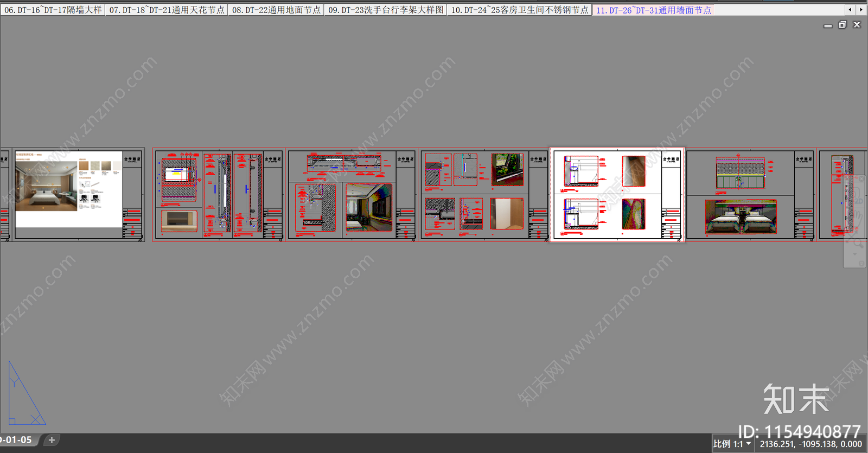The width and height of the screenshot is (868, 453).
Task: Select the layout tab ending in -01-05
Action: pos(17,440)
